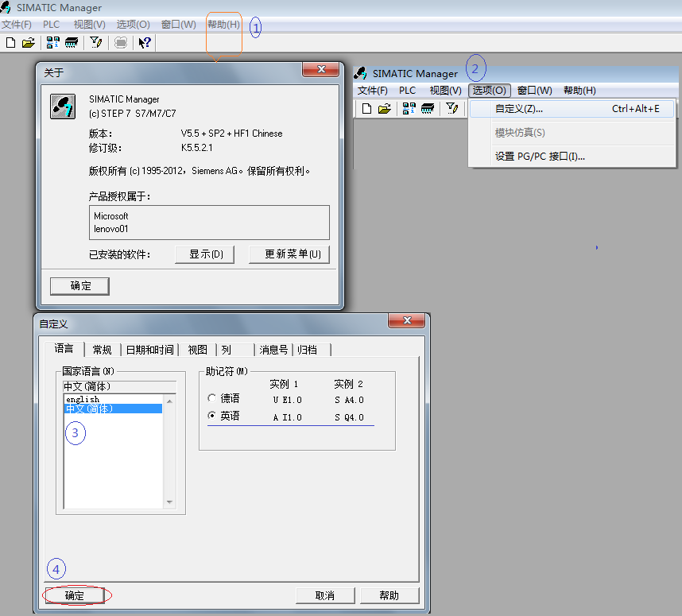Select 英语 mnemonics radio button
The image size is (682, 616).
[211, 416]
